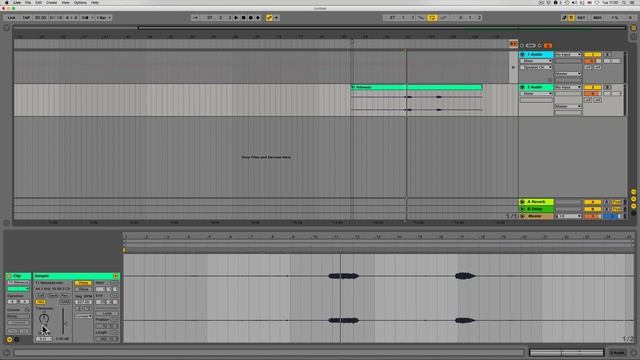
Task: Open the View menu
Action: (x=65, y=2)
